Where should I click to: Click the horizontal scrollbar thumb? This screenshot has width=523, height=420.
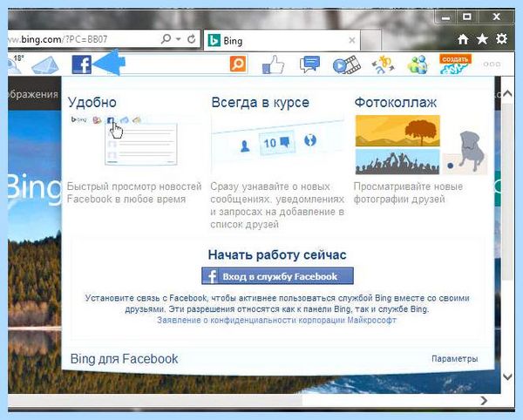[x=155, y=400]
